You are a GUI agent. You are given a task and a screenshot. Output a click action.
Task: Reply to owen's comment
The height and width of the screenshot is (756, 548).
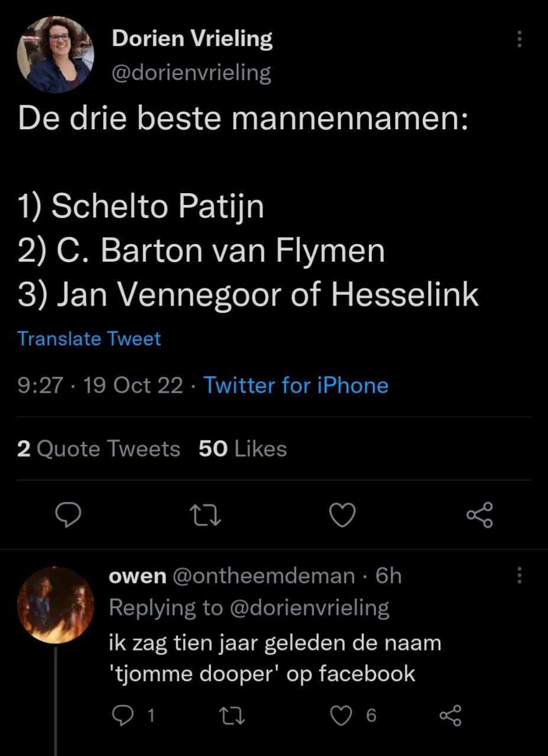pyautogui.click(x=122, y=716)
